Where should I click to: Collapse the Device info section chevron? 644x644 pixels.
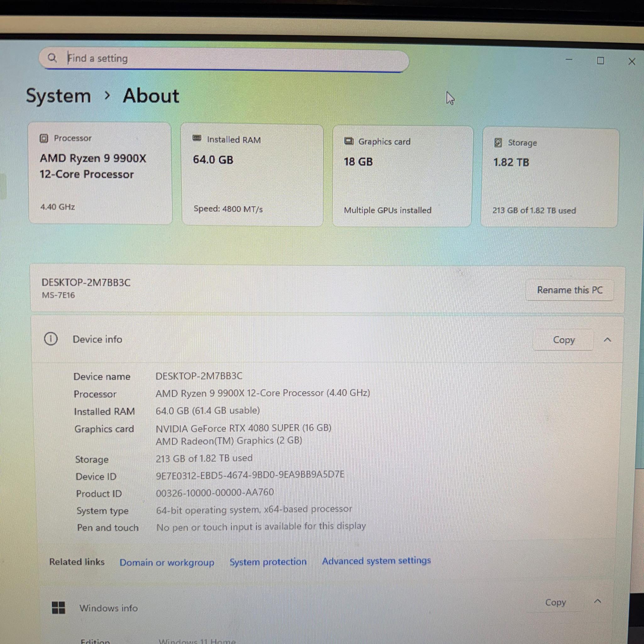tap(607, 340)
